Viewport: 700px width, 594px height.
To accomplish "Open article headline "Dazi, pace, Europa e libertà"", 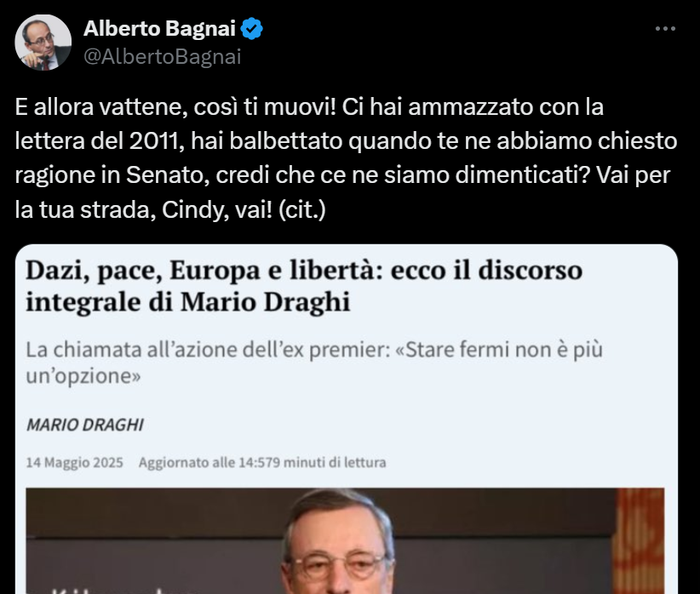I will click(x=304, y=286).
